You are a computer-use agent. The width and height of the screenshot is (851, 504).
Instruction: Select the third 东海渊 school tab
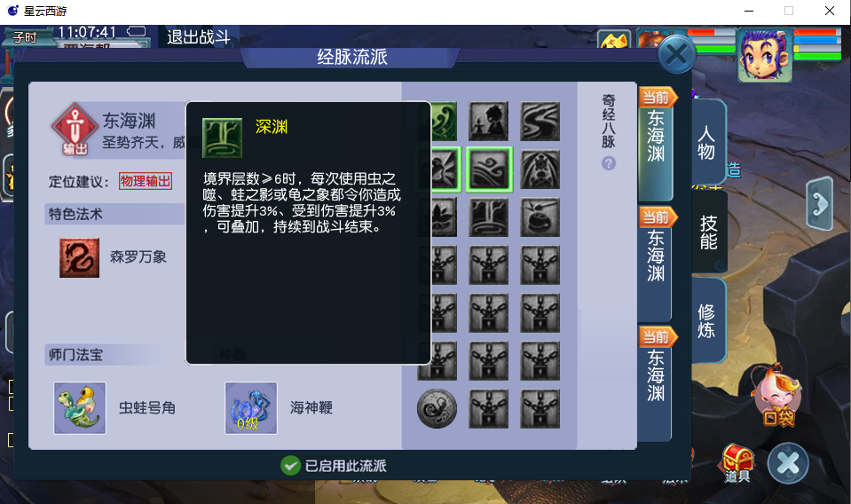656,383
